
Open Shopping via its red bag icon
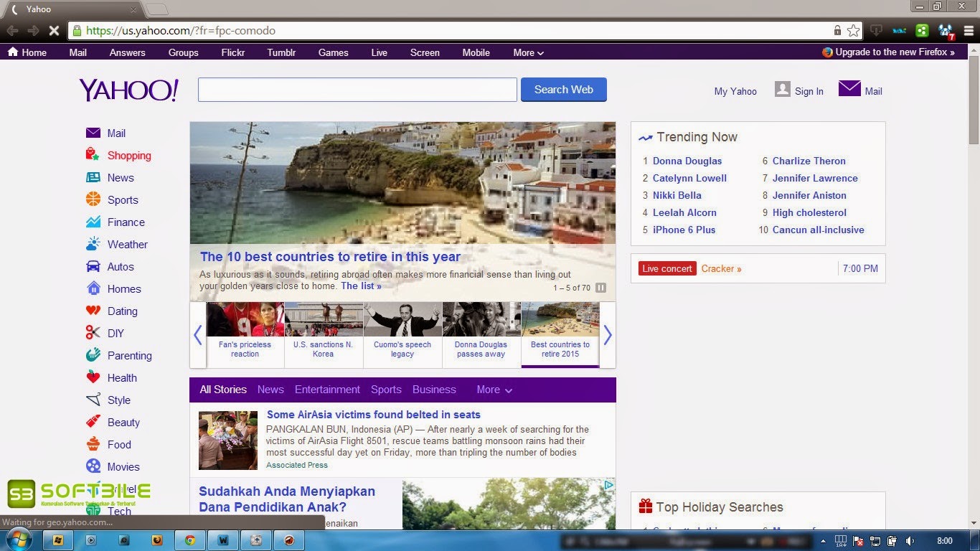[x=93, y=155]
